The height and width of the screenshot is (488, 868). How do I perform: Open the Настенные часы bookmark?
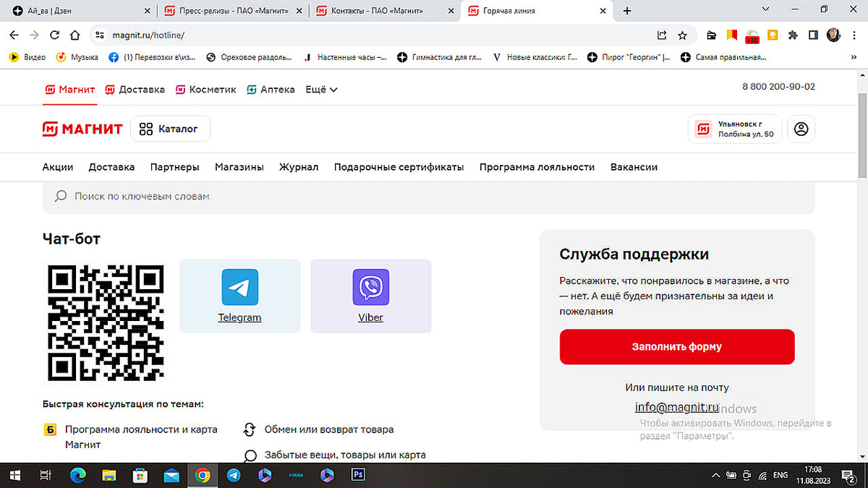coord(345,57)
